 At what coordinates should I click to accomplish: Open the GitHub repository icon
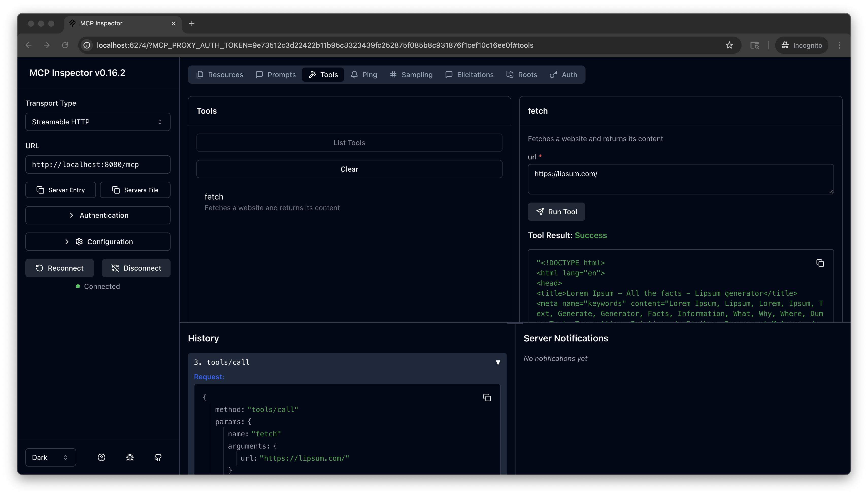point(158,457)
